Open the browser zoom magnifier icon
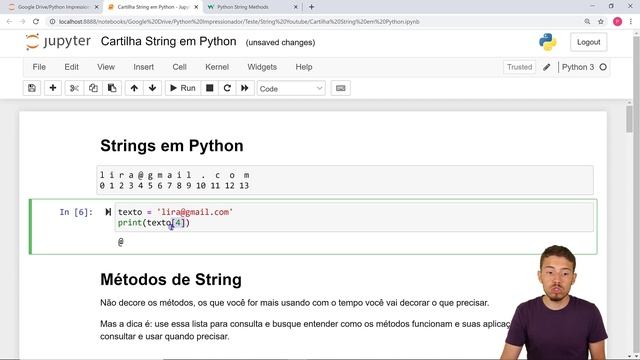 click(x=587, y=22)
